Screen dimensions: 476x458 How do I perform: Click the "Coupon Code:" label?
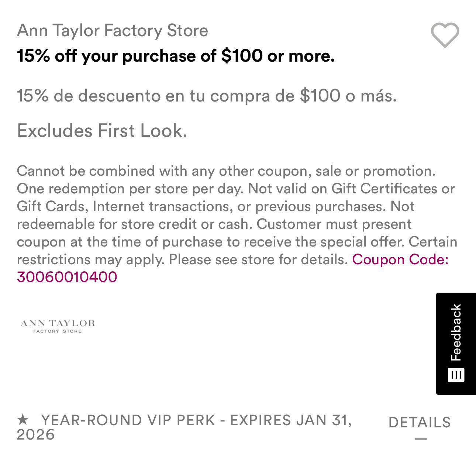click(400, 259)
